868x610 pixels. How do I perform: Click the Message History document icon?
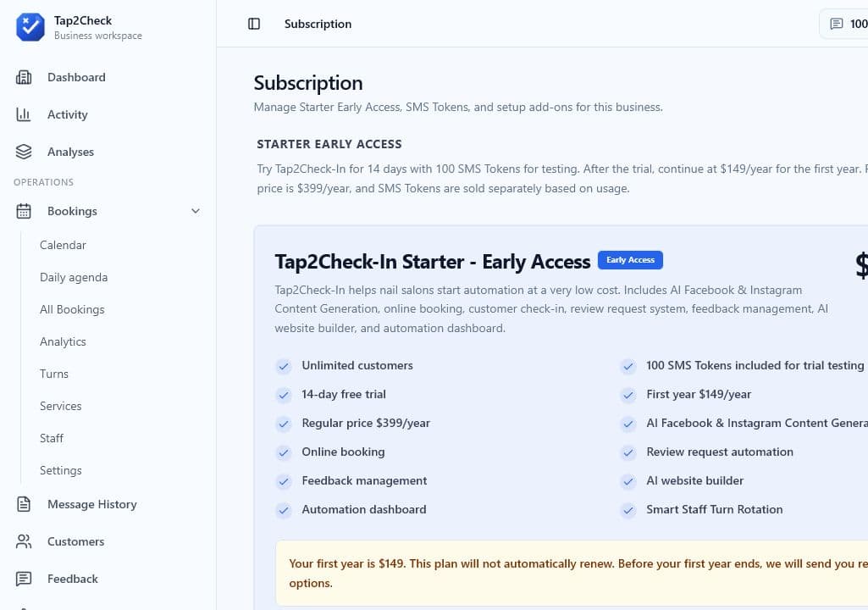point(24,504)
